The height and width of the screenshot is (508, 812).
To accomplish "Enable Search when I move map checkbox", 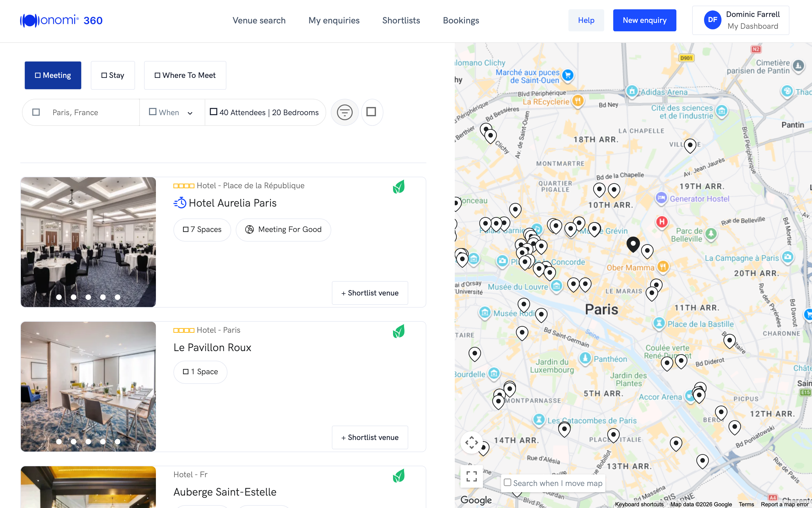I will click(x=508, y=483).
